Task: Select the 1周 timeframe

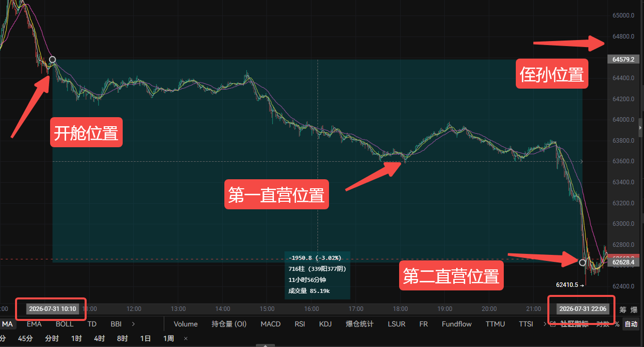Action: pos(169,338)
